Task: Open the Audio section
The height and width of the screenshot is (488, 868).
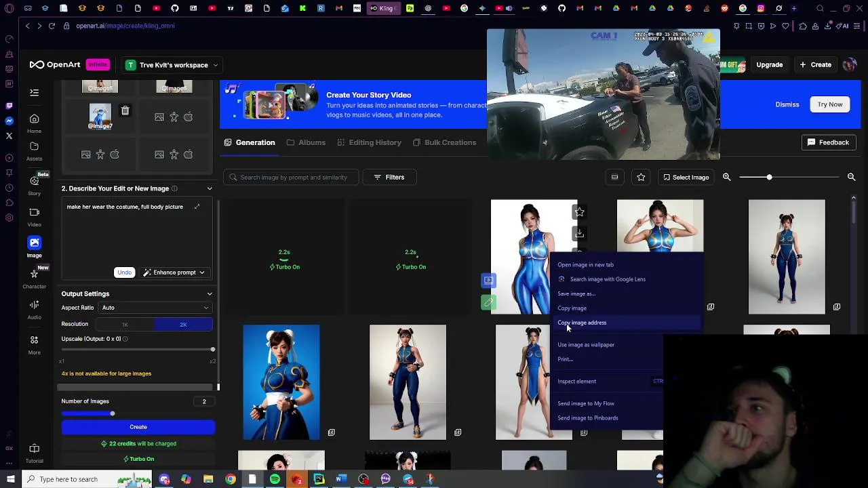Action: pos(34,310)
